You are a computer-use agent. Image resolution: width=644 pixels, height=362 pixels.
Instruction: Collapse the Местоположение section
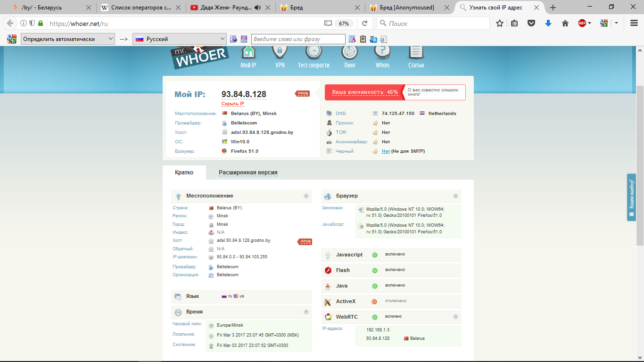(x=306, y=196)
